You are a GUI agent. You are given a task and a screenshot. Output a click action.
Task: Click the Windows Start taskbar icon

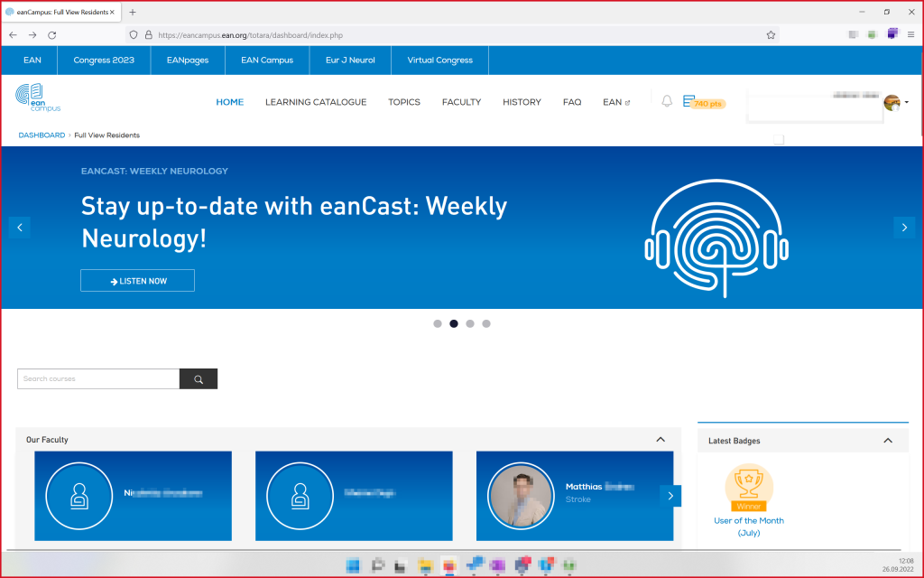point(353,565)
